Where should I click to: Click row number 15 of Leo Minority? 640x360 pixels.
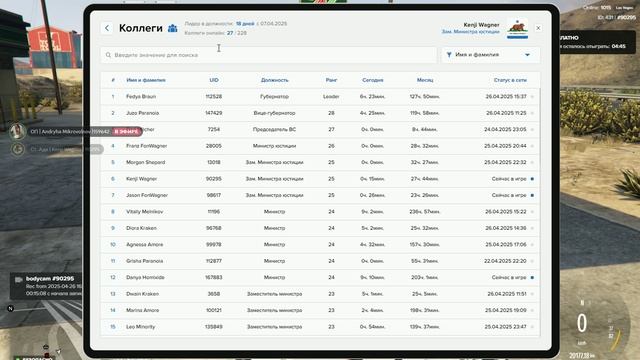click(113, 327)
